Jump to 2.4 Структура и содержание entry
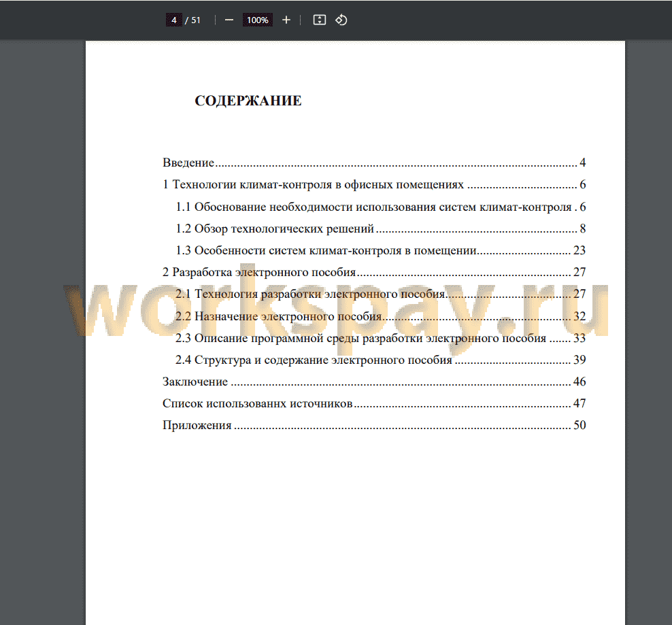This screenshot has width=672, height=625. [381, 360]
